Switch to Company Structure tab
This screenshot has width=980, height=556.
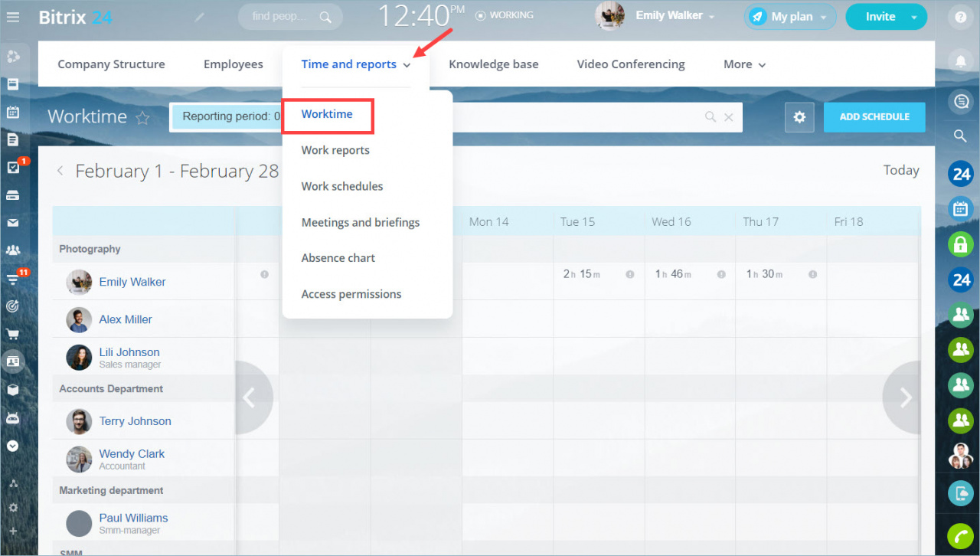111,64
